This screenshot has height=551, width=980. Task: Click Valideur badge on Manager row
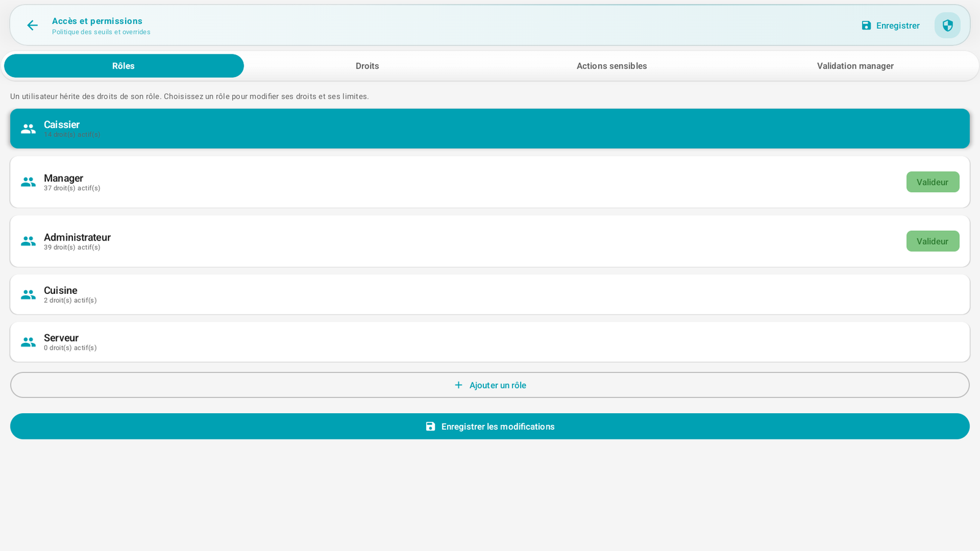pos(932,182)
